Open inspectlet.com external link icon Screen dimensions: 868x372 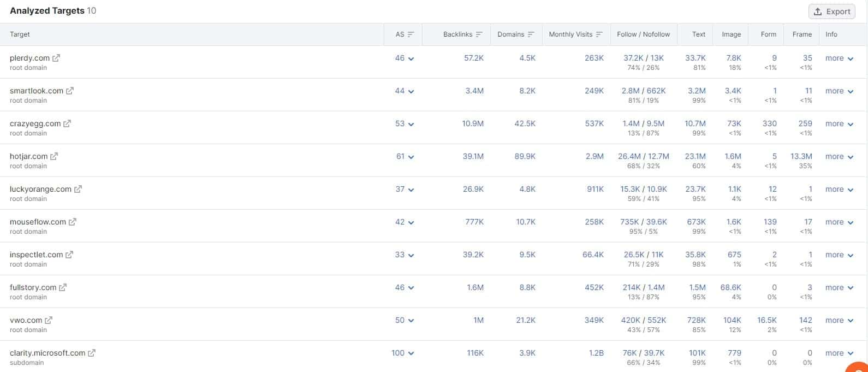[69, 255]
